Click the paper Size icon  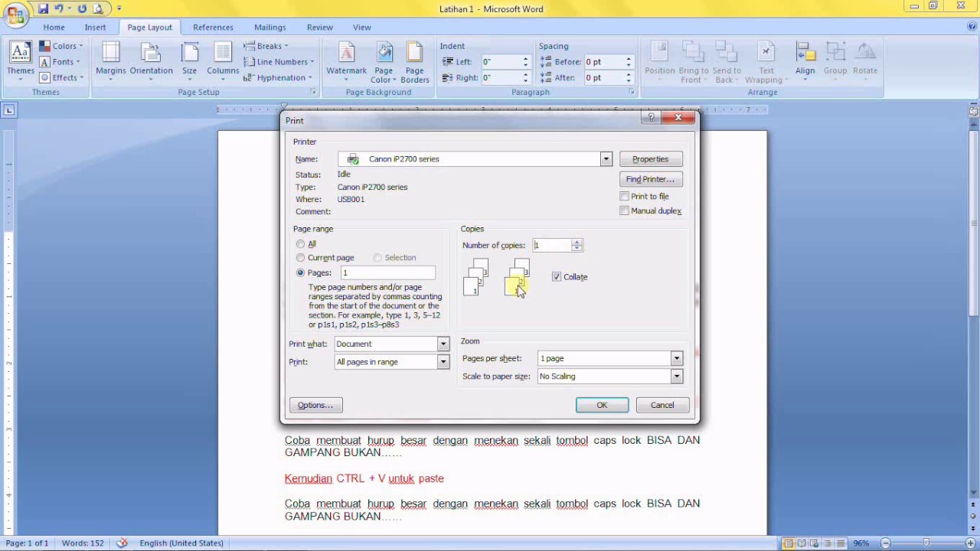(x=189, y=61)
